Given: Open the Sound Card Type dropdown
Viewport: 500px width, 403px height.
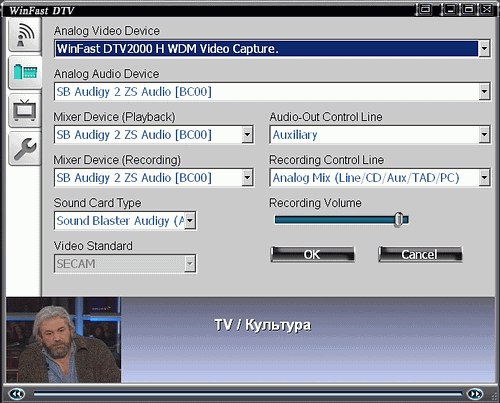Looking at the screenshot, I should [190, 221].
